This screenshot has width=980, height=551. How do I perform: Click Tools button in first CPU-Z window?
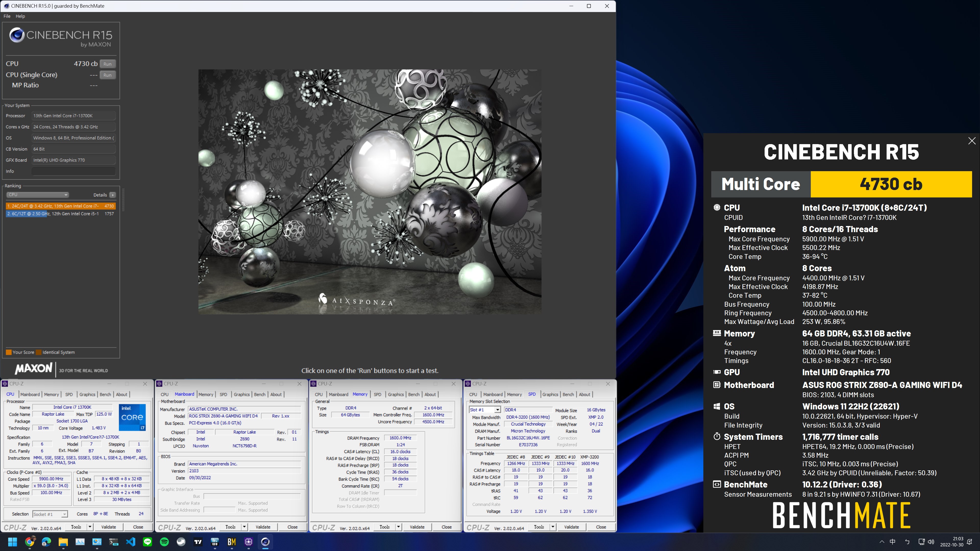76,527
